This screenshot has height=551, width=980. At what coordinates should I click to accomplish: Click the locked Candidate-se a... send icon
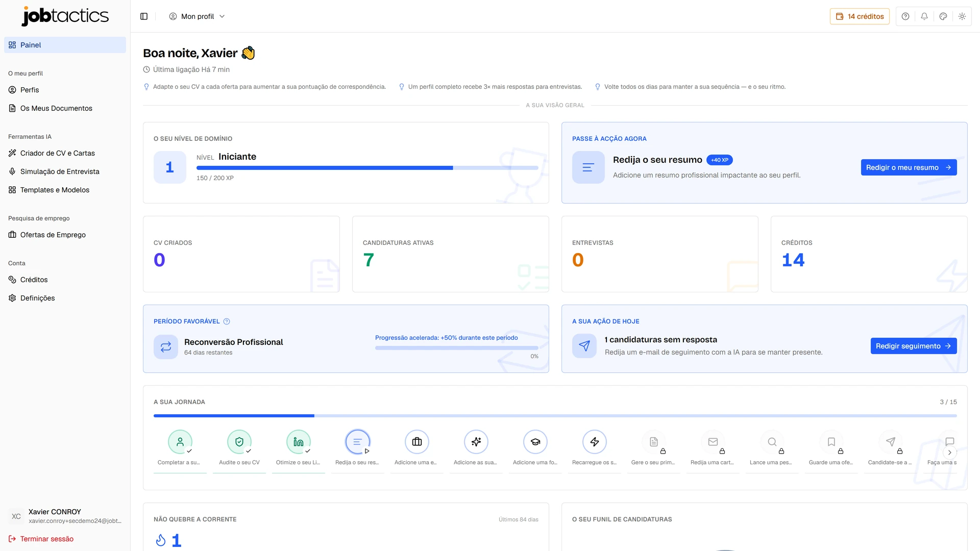pyautogui.click(x=891, y=442)
